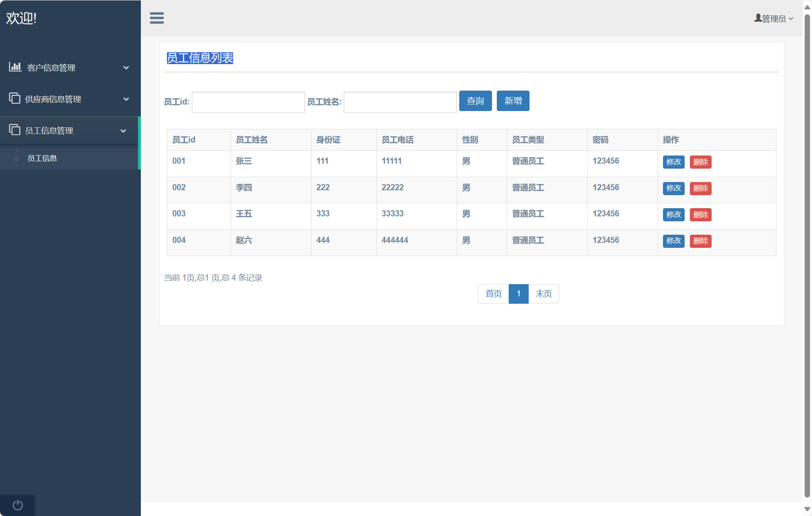Screen dimensions: 812x516
Task: Collapse the 员工信息管理 chevron
Action: [x=123, y=131]
